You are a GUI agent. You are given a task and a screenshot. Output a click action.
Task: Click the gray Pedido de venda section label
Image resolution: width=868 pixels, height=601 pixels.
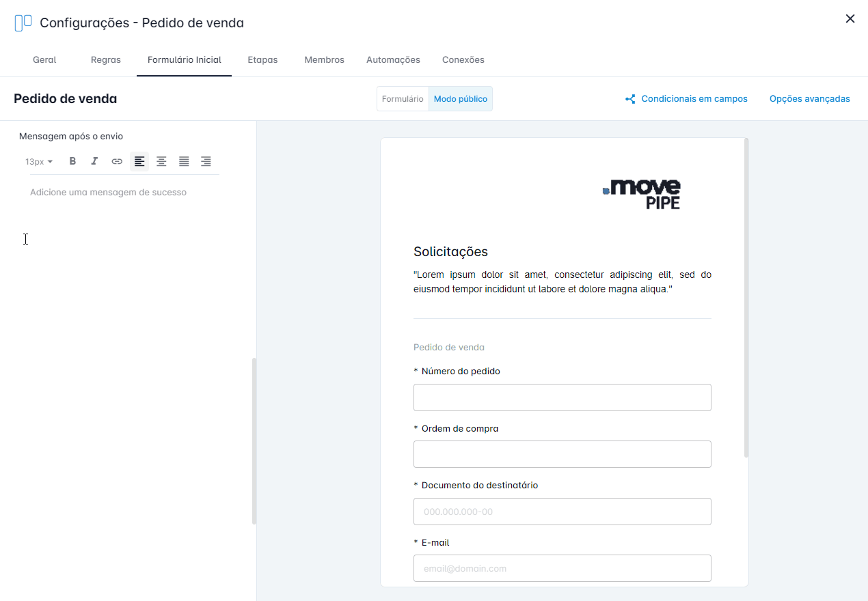click(449, 347)
